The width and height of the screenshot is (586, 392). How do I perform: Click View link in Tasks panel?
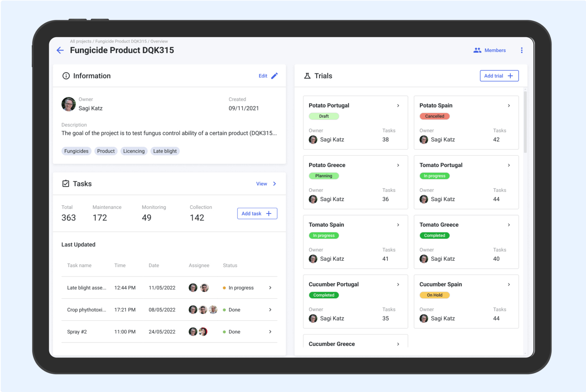click(262, 184)
